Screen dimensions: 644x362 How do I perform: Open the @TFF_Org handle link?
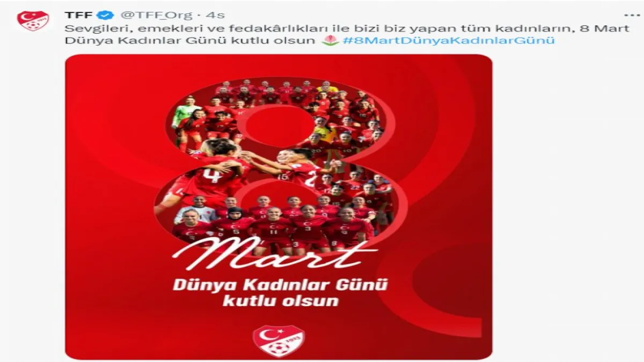(156, 15)
